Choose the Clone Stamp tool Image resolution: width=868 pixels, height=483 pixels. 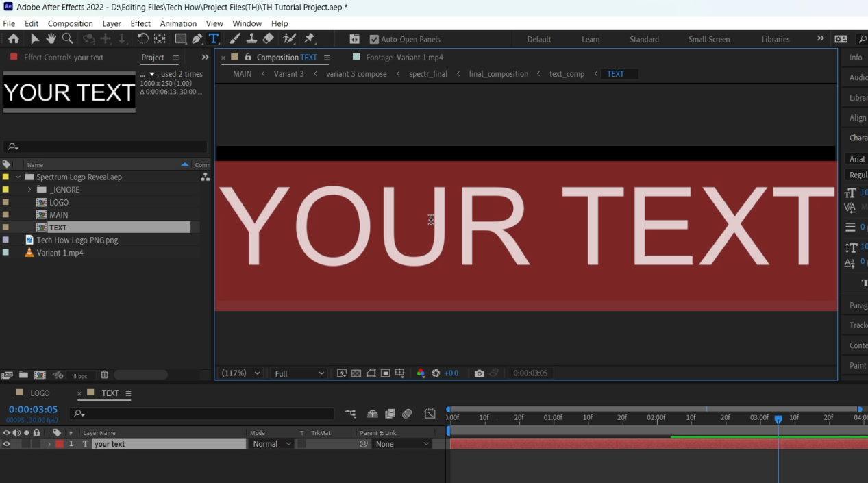[x=251, y=39]
